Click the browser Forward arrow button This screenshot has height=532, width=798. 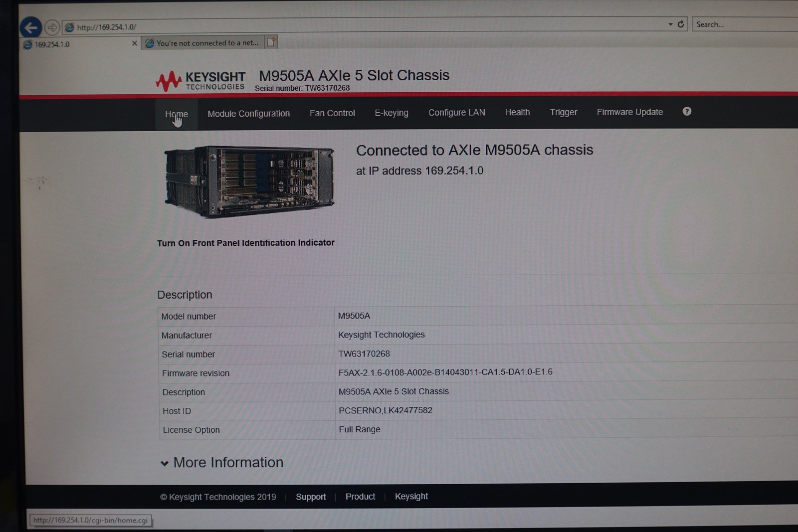coord(52,27)
